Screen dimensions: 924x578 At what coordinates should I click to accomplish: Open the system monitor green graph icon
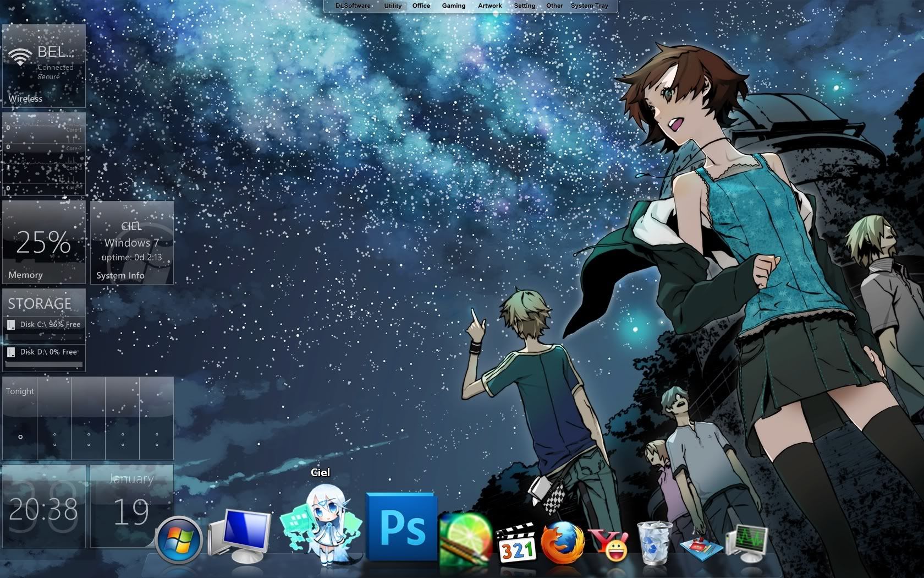(747, 542)
